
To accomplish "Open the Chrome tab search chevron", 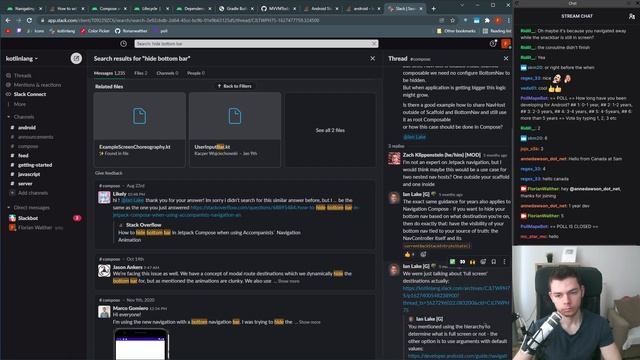I will 462,5.
